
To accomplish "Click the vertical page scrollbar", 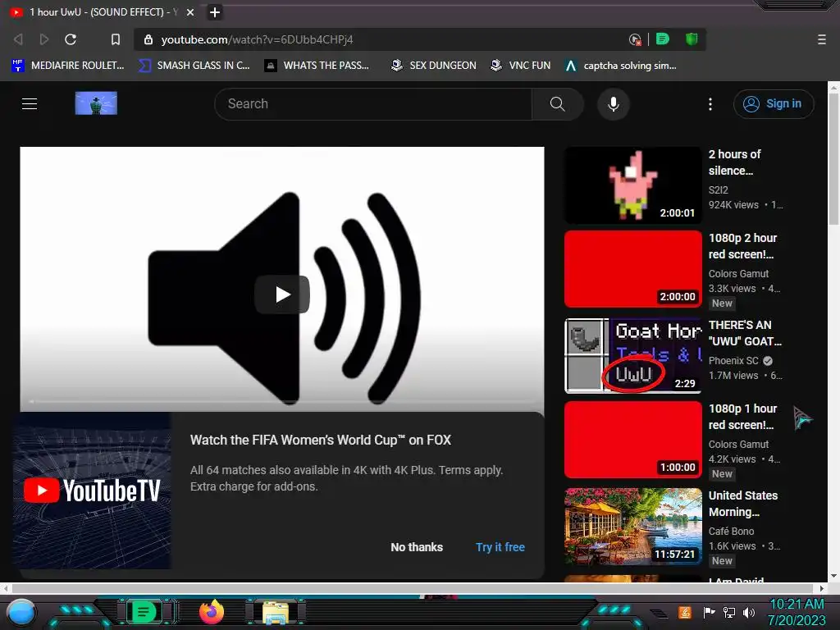I will click(x=833, y=158).
